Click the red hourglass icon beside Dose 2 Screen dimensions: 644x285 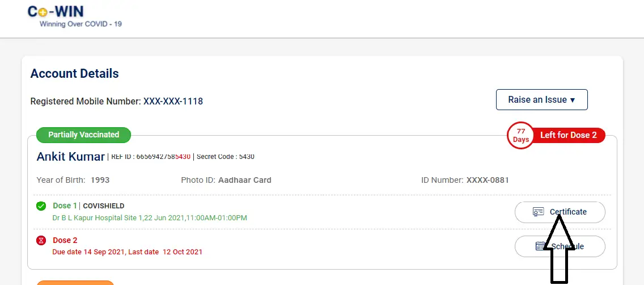(x=41, y=241)
